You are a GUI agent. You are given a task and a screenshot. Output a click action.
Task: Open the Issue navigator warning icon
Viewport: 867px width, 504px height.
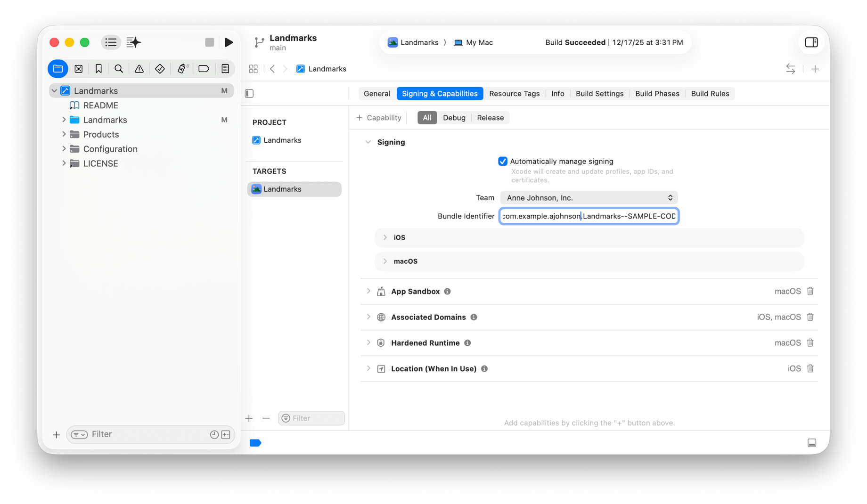(x=139, y=69)
